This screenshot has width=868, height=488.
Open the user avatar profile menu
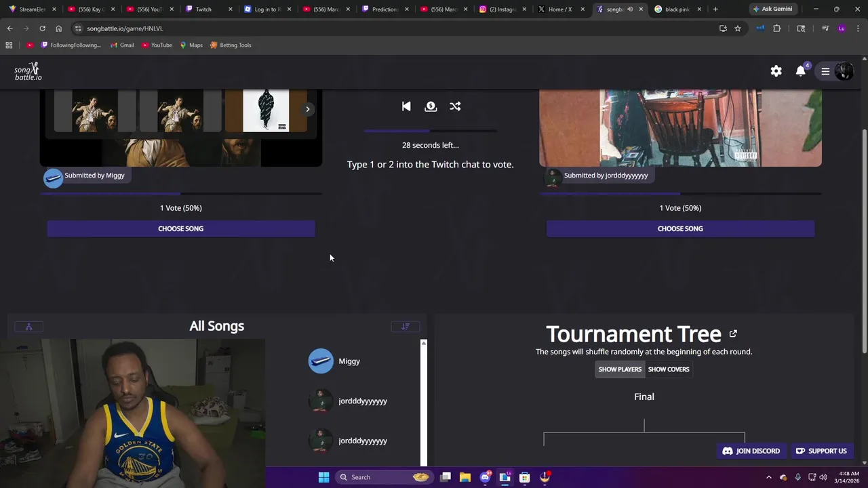tap(844, 71)
